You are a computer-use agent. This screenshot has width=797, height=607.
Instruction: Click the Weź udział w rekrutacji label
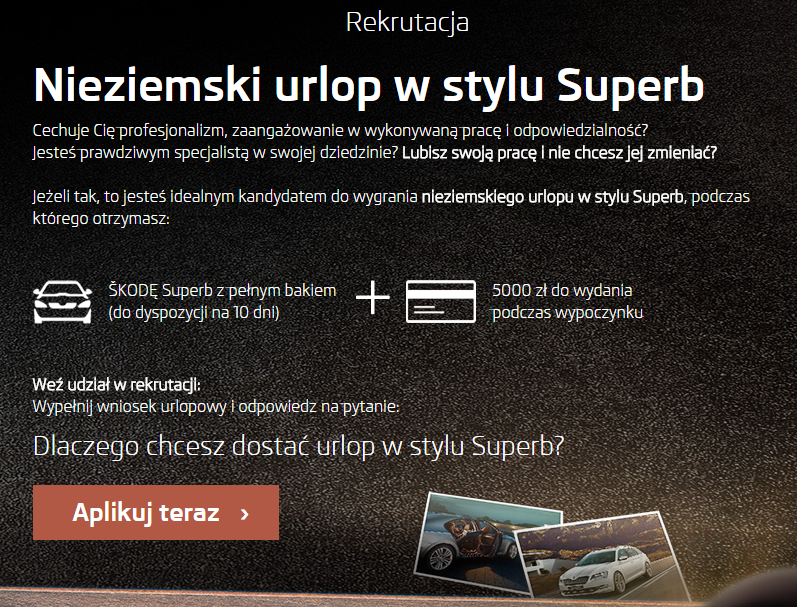coord(116,384)
